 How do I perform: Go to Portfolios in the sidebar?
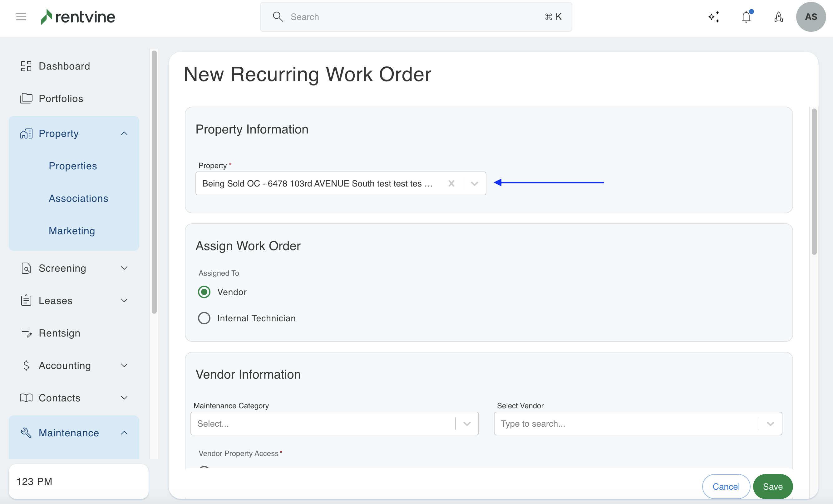61,98
